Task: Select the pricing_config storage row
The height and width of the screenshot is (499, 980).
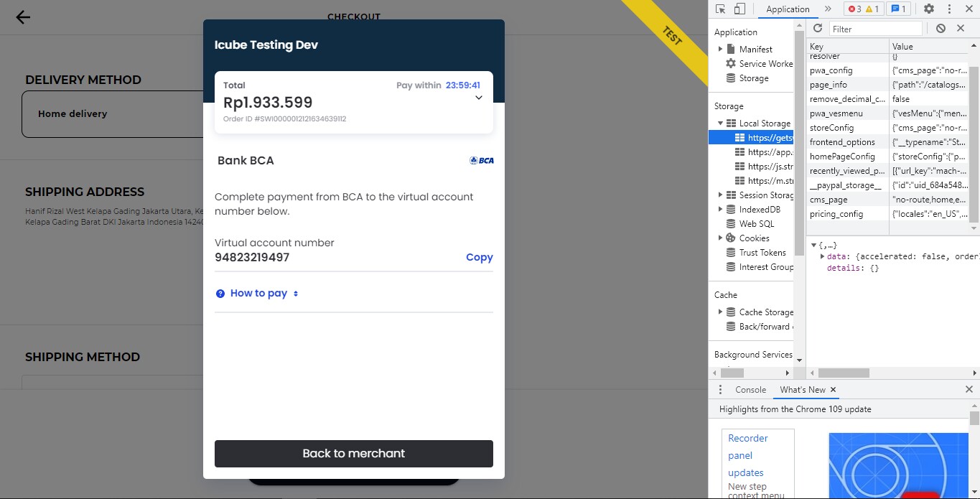Action: 887,214
